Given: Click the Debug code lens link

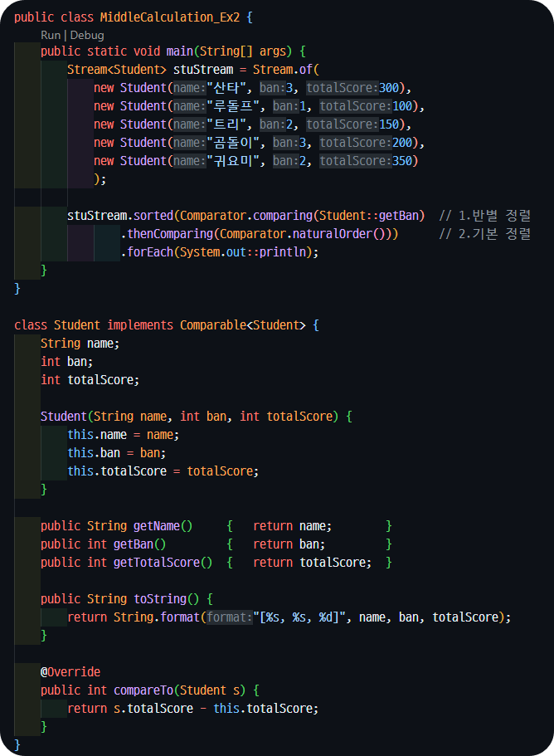Looking at the screenshot, I should pyautogui.click(x=87, y=35).
